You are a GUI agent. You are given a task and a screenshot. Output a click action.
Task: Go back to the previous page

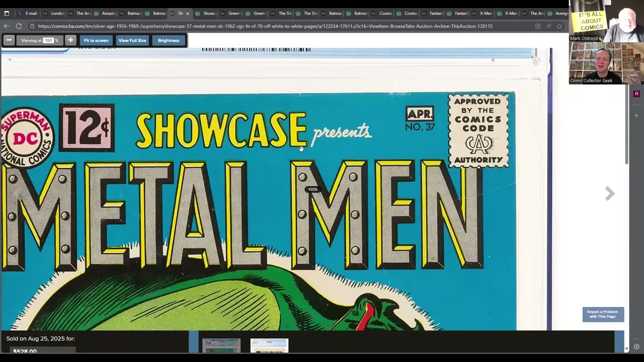(x=7, y=26)
